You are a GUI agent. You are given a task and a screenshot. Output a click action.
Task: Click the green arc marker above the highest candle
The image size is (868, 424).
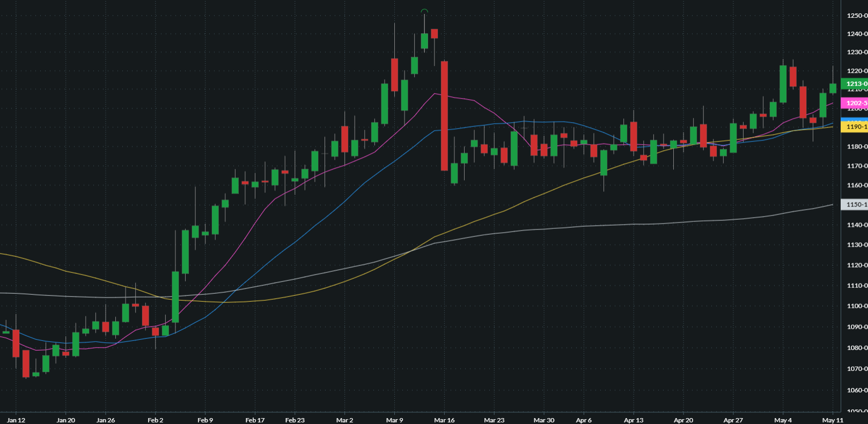point(424,11)
